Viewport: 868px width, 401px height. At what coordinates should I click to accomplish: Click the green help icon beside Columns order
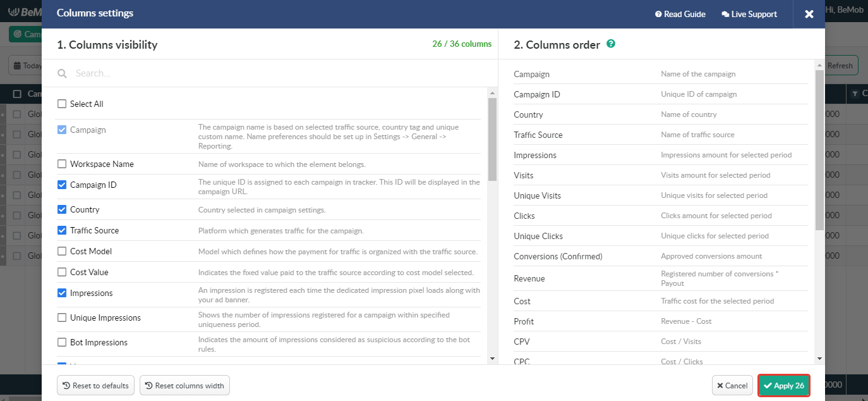click(611, 44)
